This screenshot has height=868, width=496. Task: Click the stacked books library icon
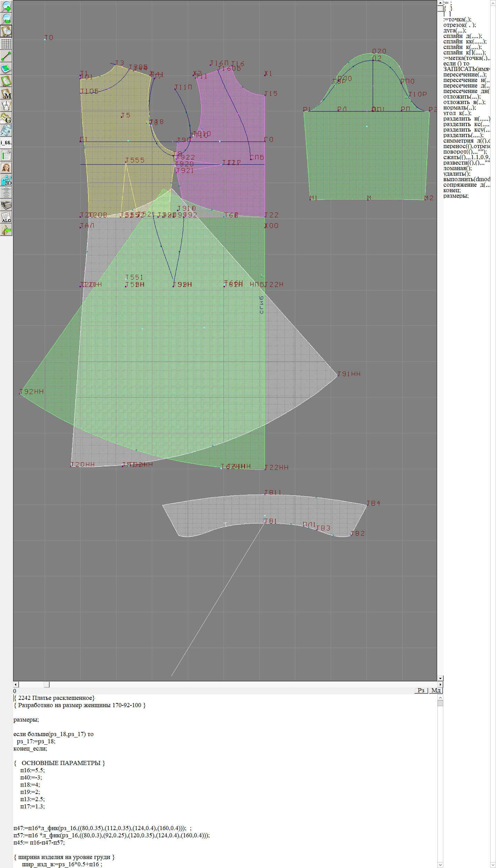[6, 205]
